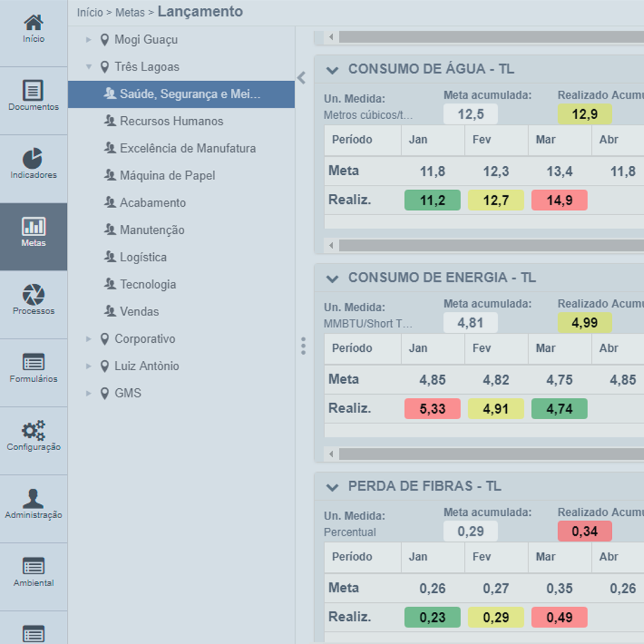The image size is (644, 644).
Task: Open the Administração user icon
Action: tap(33, 499)
